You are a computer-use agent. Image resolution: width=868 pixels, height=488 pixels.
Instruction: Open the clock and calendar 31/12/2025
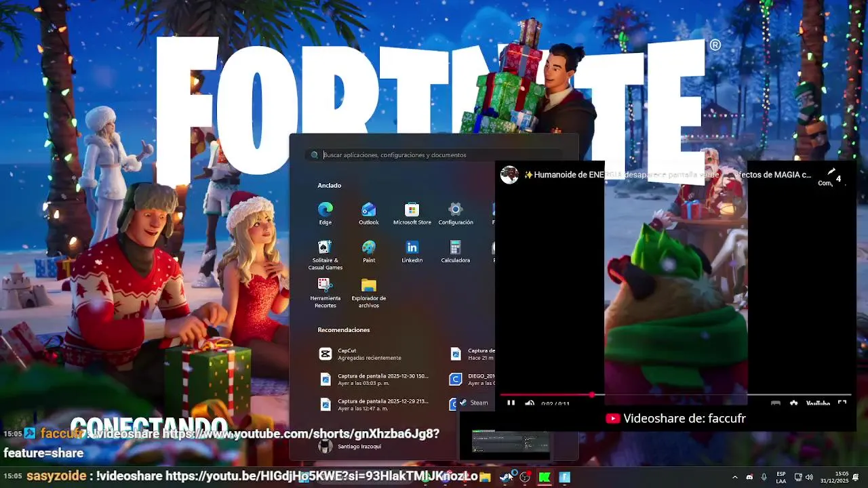coord(834,477)
